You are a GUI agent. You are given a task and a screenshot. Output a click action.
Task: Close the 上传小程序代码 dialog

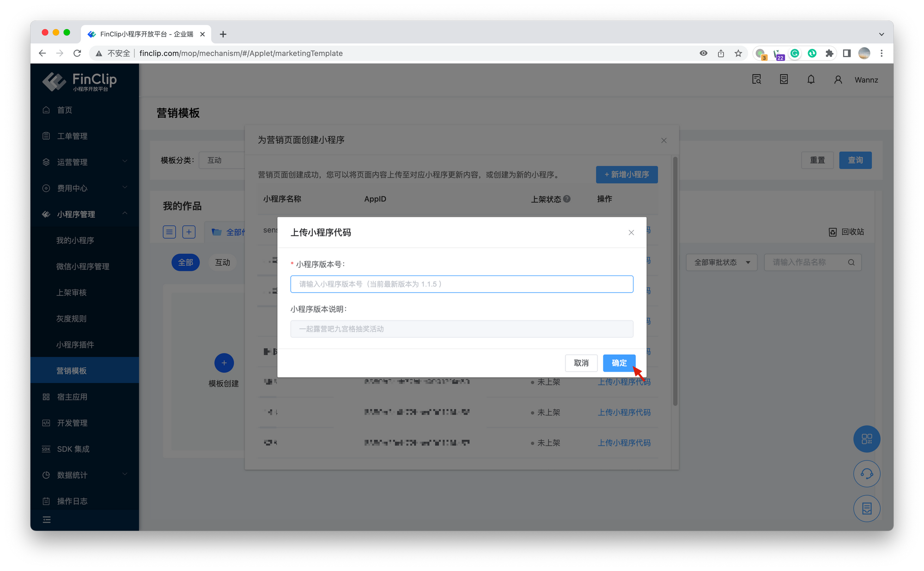click(x=631, y=233)
